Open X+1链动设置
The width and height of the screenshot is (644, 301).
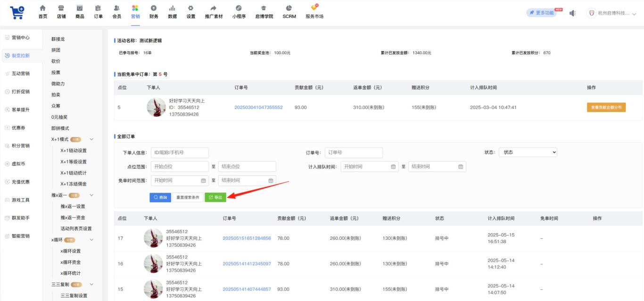[74, 151]
